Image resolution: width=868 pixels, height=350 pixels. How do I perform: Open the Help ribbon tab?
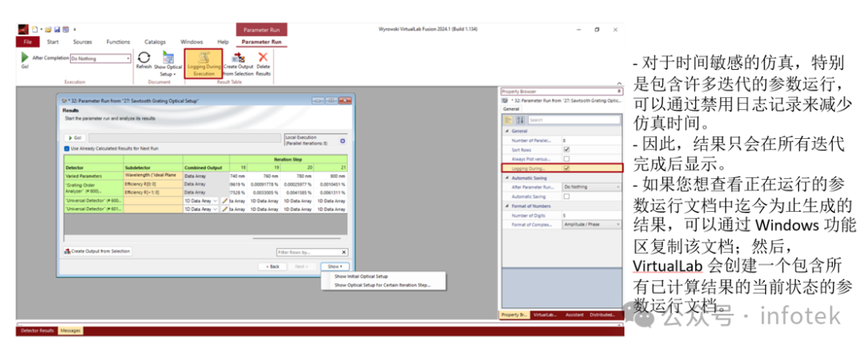(x=223, y=42)
